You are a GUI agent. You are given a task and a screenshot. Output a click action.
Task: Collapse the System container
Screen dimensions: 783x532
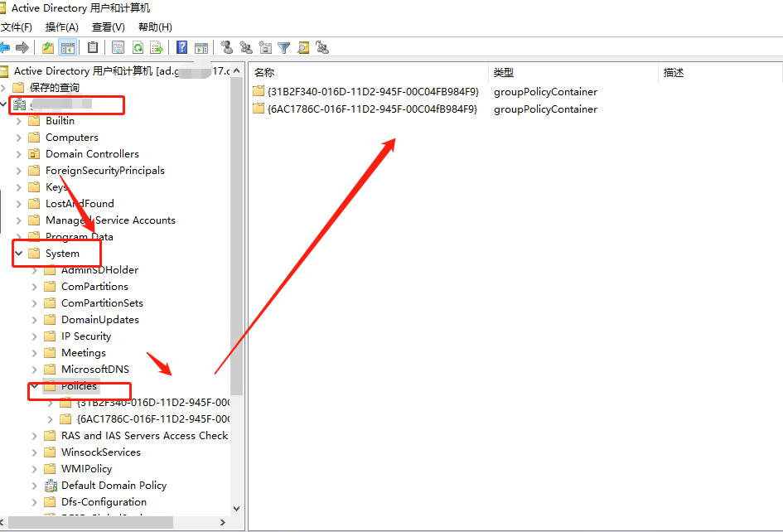[19, 254]
